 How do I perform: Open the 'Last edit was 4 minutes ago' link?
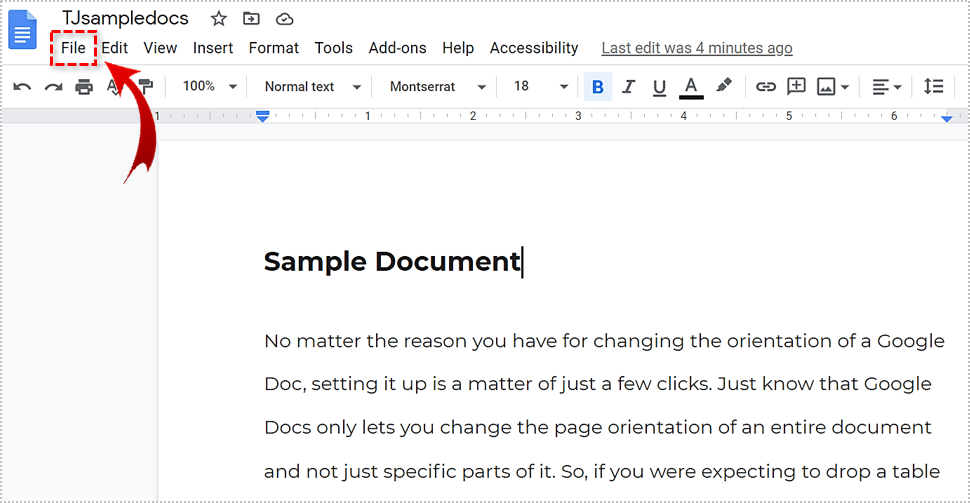[x=696, y=48]
